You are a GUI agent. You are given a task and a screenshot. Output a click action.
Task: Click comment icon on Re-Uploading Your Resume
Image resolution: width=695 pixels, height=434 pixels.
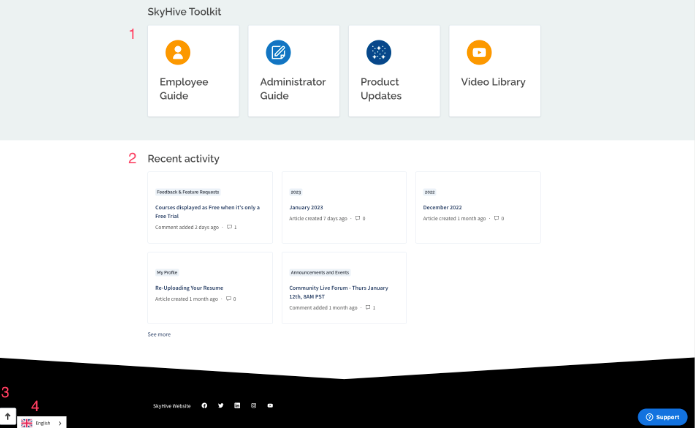click(228, 299)
